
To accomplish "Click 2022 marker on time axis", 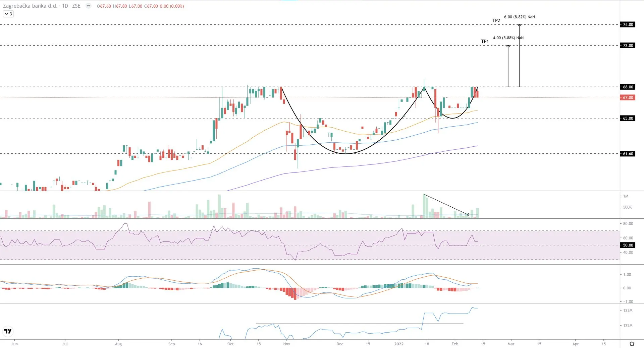I will (399, 344).
